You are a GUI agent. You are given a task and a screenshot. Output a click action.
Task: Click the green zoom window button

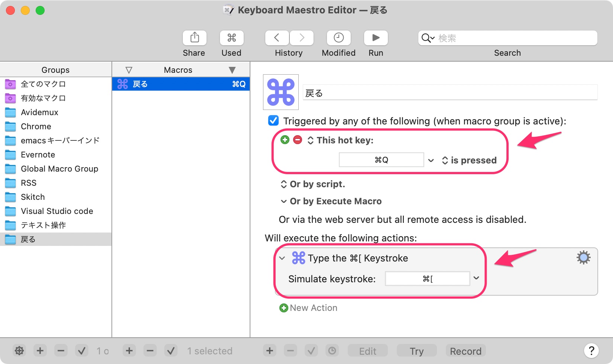click(40, 10)
